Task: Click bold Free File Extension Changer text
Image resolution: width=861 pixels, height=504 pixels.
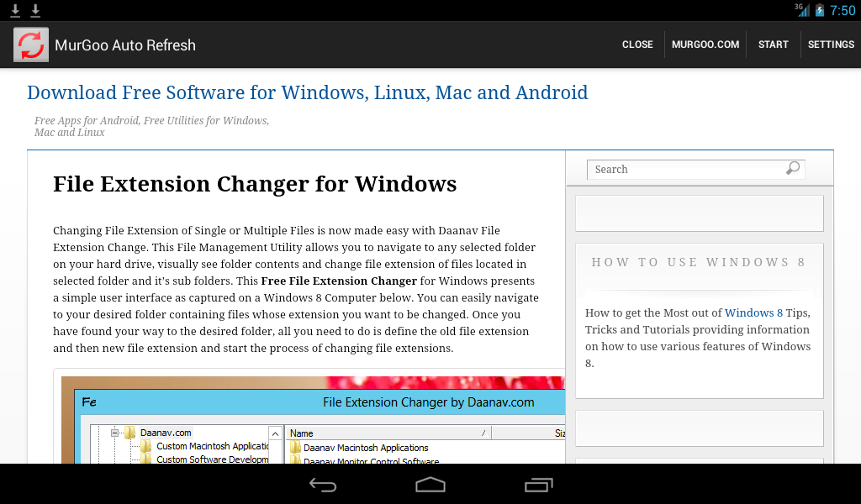Action: click(339, 281)
